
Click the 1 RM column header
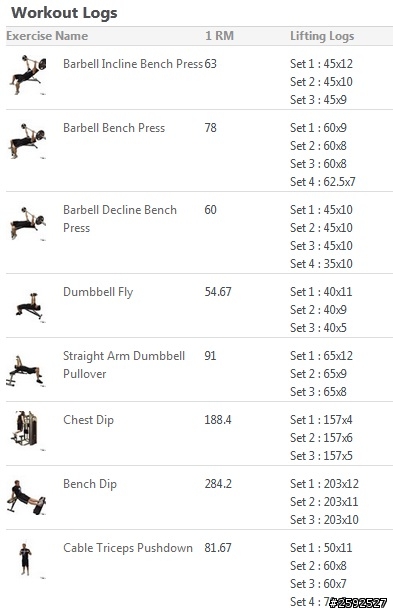pos(219,36)
